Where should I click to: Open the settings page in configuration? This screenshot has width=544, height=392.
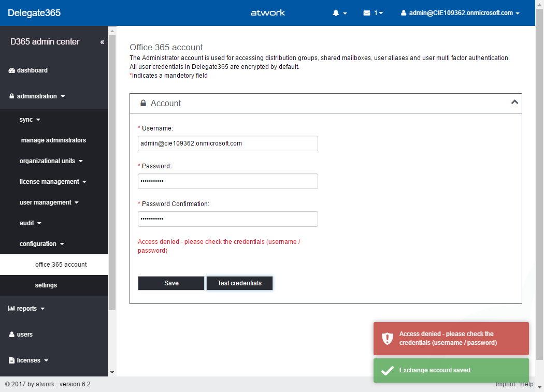46,285
